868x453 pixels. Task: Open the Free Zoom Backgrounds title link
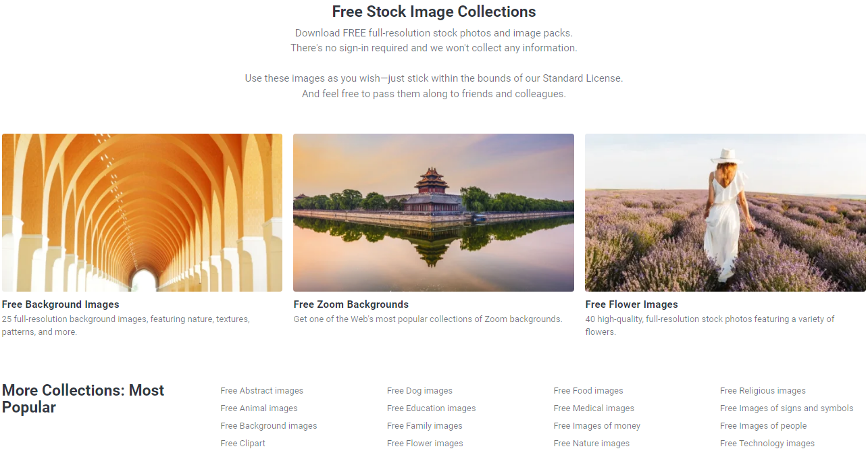351,304
